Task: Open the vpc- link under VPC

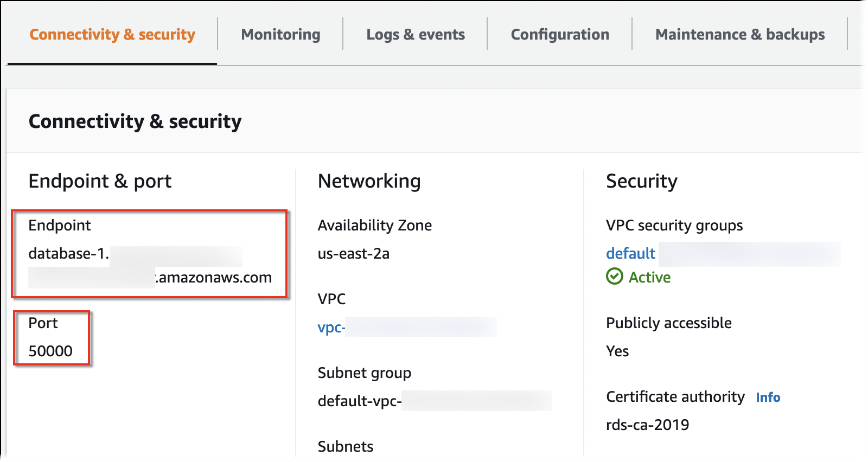Action: 331,328
